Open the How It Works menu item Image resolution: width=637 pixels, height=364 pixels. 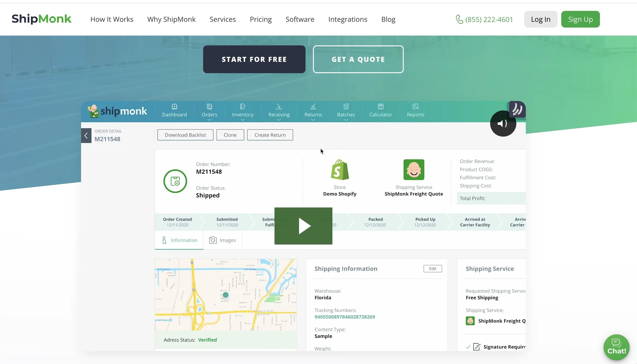pyautogui.click(x=112, y=19)
